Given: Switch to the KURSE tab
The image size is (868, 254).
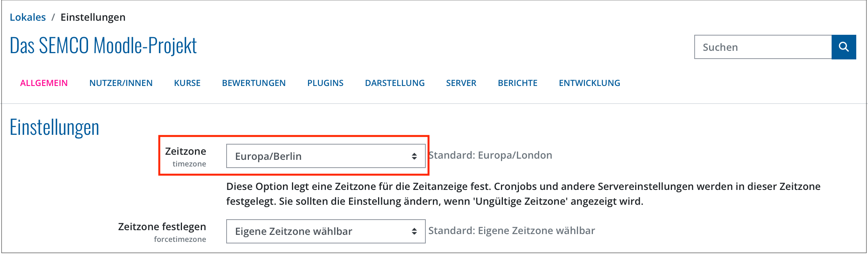Looking at the screenshot, I should (x=187, y=83).
